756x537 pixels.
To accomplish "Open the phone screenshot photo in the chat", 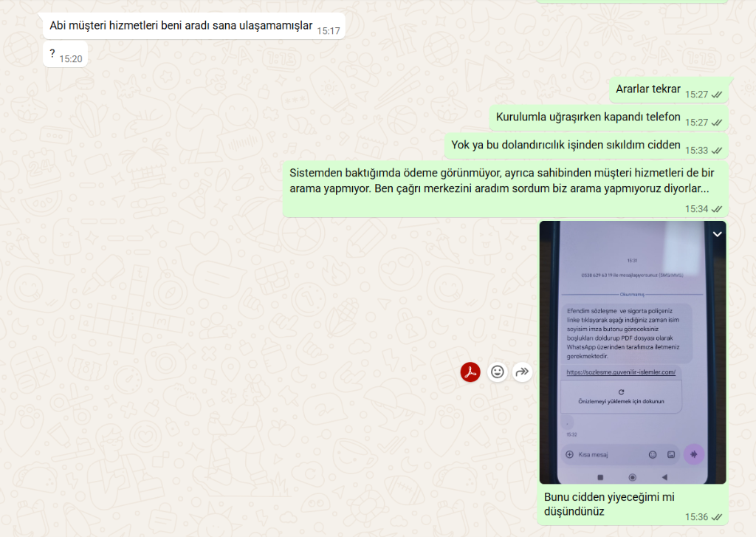I will [633, 352].
